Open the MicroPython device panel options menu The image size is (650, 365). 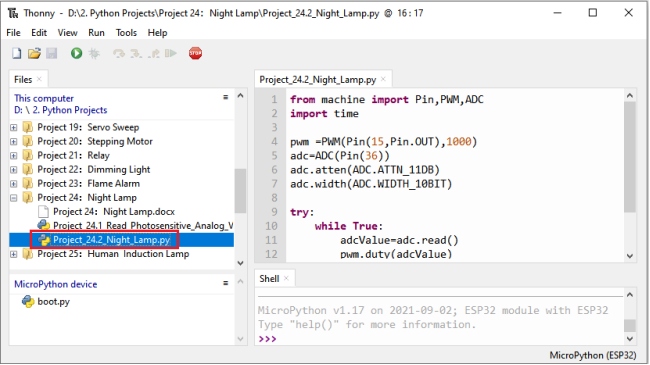pyautogui.click(x=226, y=283)
